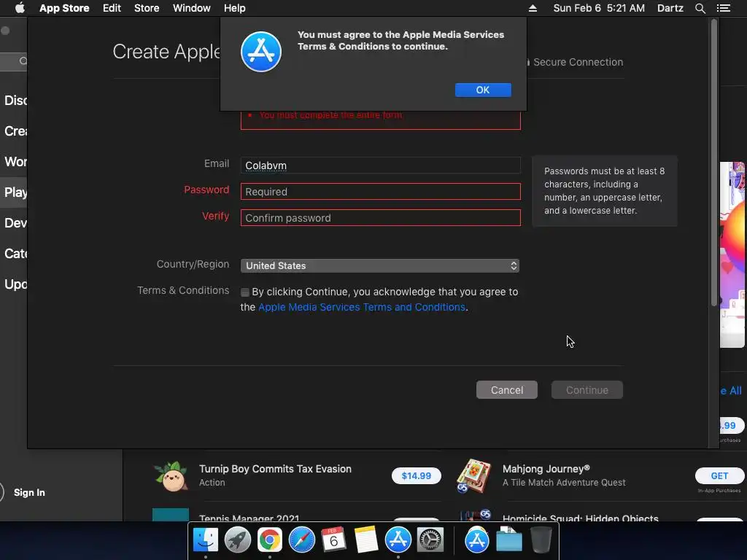Click into the Password Required field
747x560 pixels.
(x=380, y=192)
